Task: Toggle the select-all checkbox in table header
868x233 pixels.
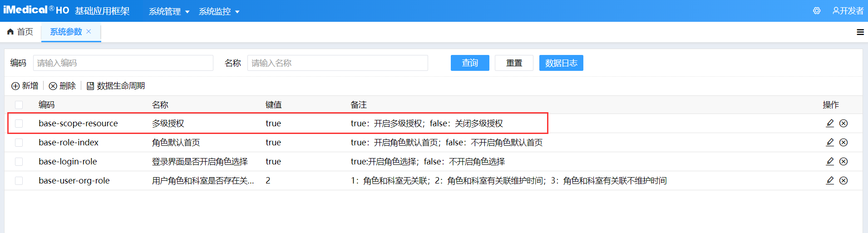Action: point(19,105)
